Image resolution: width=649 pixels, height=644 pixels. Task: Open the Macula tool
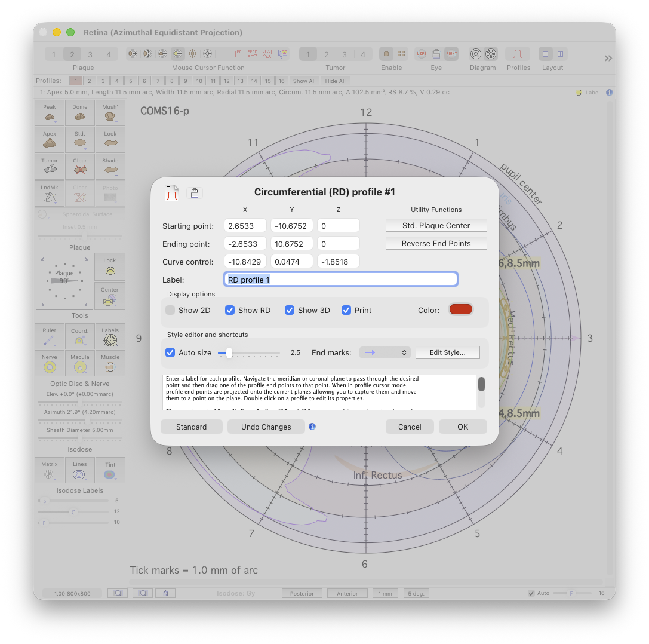click(80, 363)
